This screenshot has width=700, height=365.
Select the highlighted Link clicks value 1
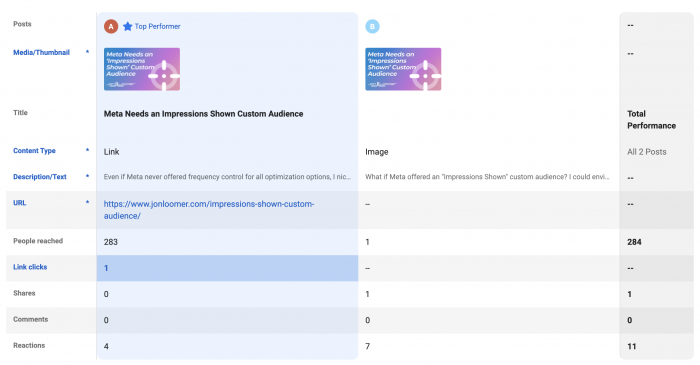pyautogui.click(x=227, y=268)
